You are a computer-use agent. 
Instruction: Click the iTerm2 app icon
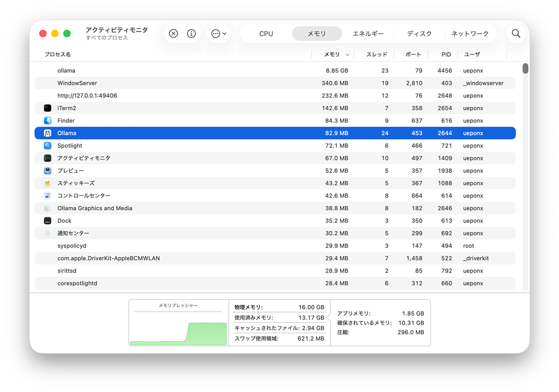pos(47,108)
